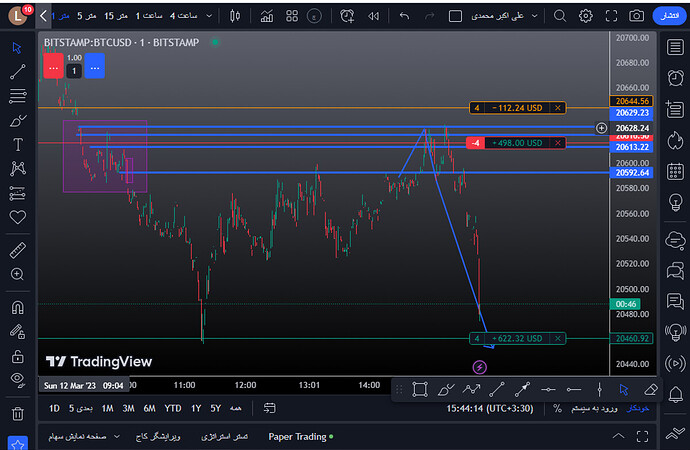Open the ruler measure tool
Viewport: 690px width, 450px height.
17,248
